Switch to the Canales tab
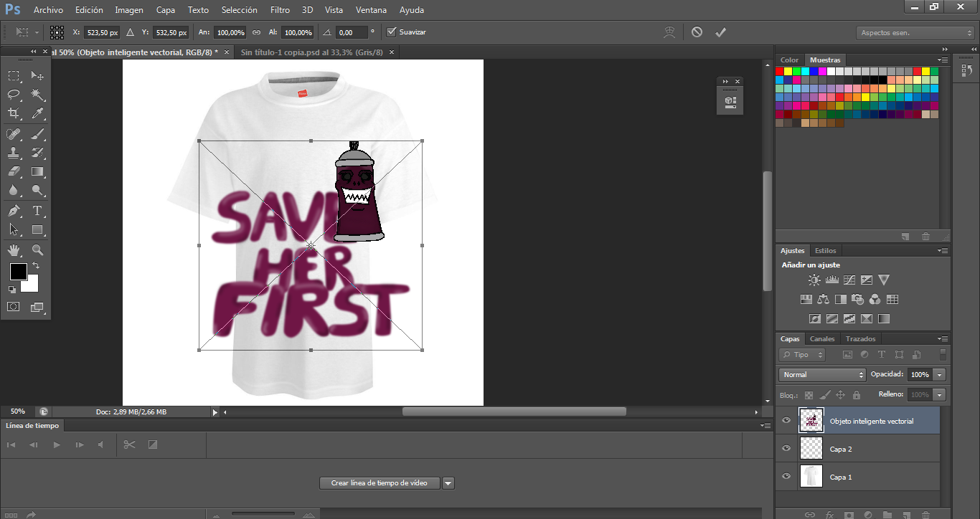 pos(822,339)
